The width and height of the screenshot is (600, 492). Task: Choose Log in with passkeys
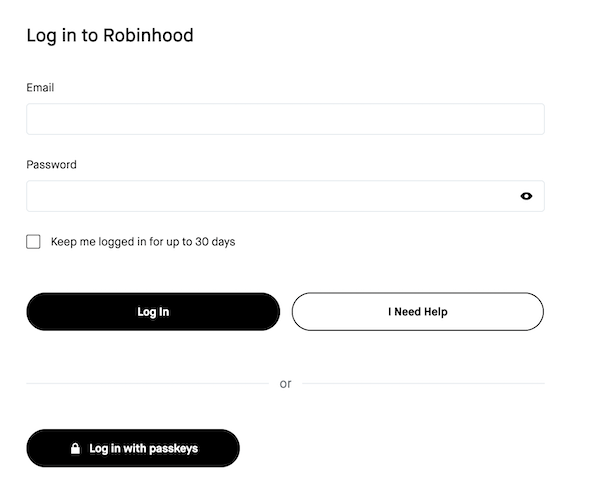133,449
